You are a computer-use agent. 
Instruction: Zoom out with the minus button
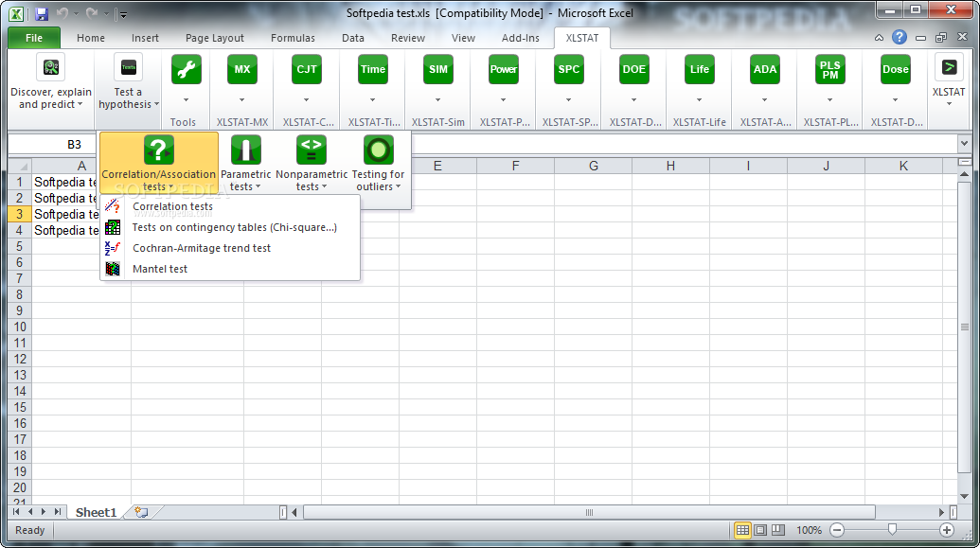(837, 530)
